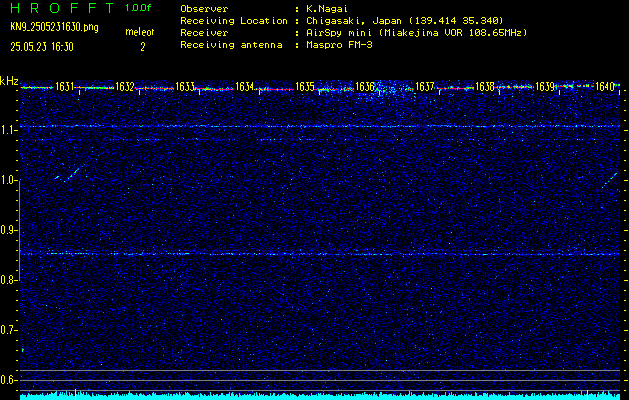The height and width of the screenshot is (400, 629).
Task: Select the file name KN9_2505231630.png
Action: click(x=54, y=28)
